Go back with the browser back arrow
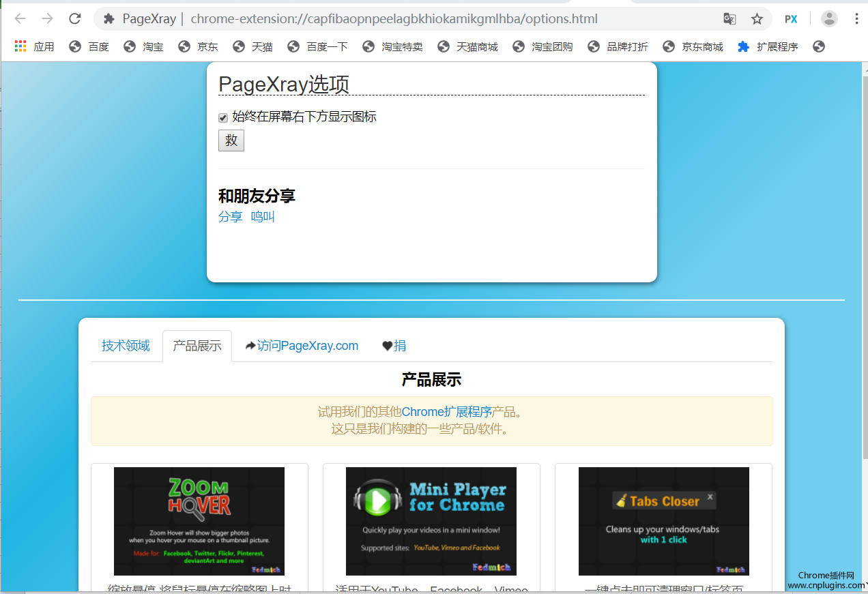Screen dimensions: 868x594 [x=20, y=18]
